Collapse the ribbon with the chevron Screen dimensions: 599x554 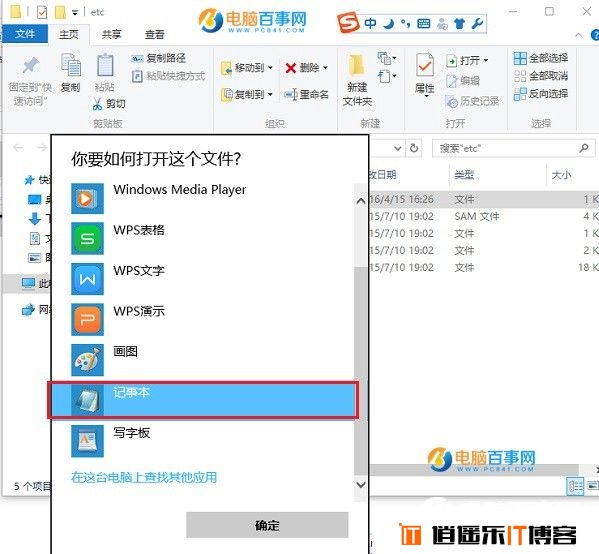coord(579,35)
